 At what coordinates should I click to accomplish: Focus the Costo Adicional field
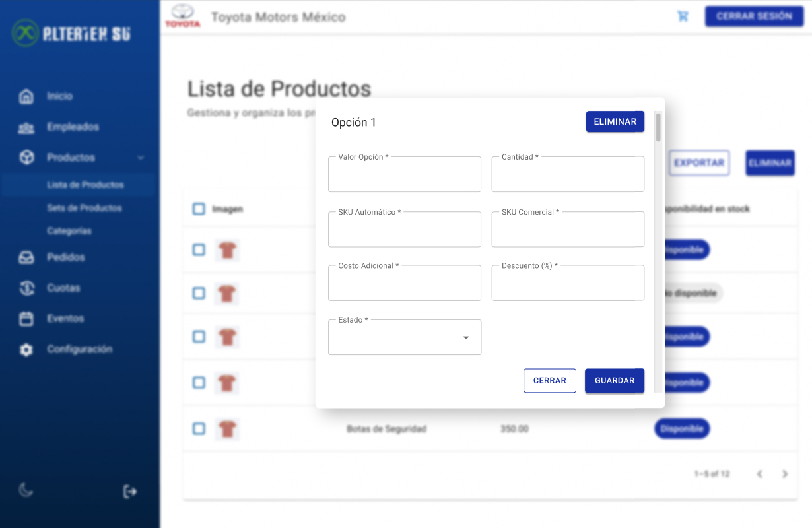405,283
